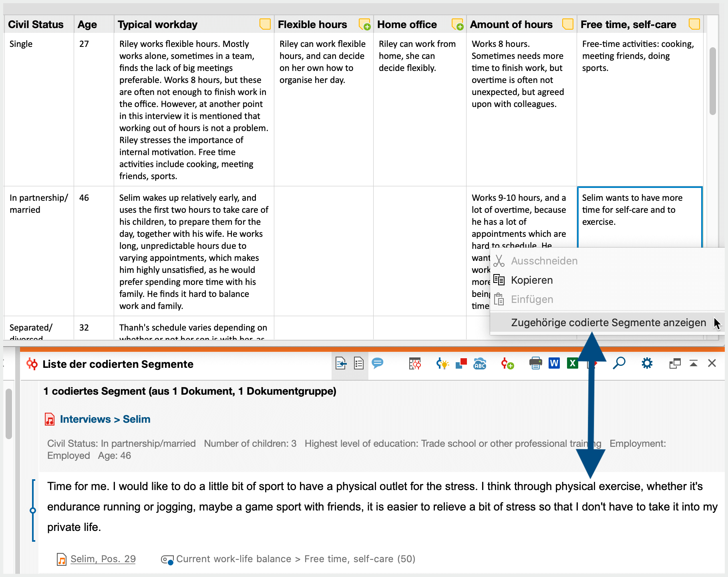Click the Age column header
The image size is (728, 577).
tap(94, 24)
